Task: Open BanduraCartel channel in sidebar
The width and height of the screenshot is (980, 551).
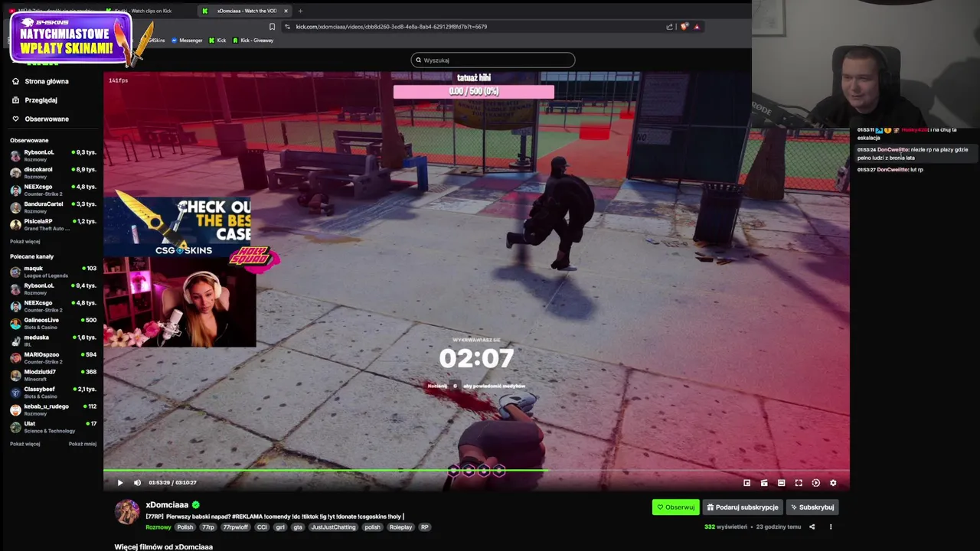Action: tap(53, 207)
